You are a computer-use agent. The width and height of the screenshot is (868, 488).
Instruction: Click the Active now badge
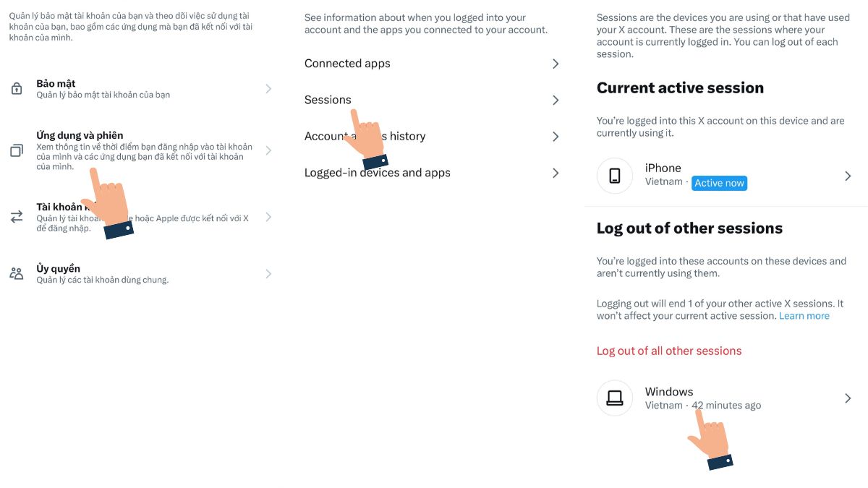click(719, 183)
